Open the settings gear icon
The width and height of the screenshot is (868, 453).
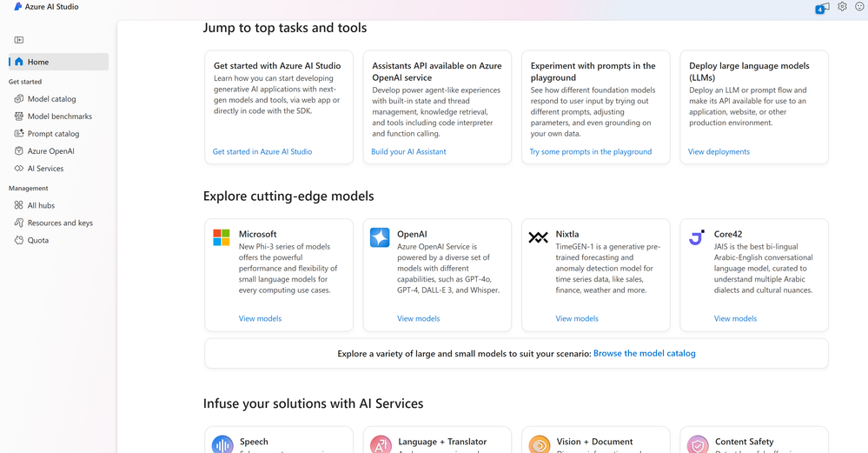[x=842, y=7]
